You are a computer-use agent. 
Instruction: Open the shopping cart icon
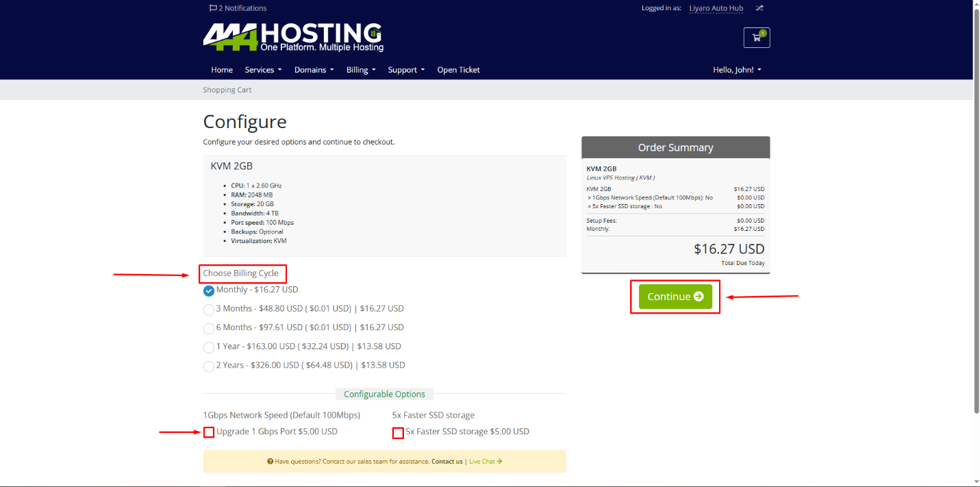click(x=756, y=38)
